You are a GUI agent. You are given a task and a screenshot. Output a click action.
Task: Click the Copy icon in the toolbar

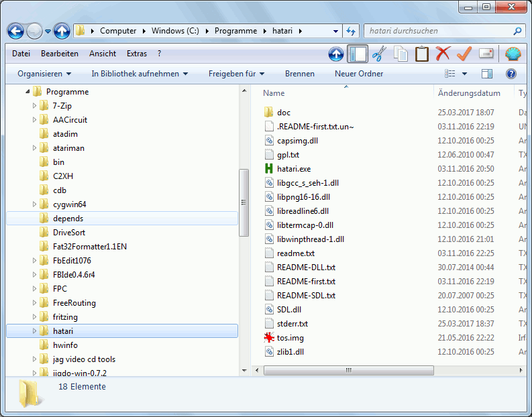pyautogui.click(x=401, y=54)
